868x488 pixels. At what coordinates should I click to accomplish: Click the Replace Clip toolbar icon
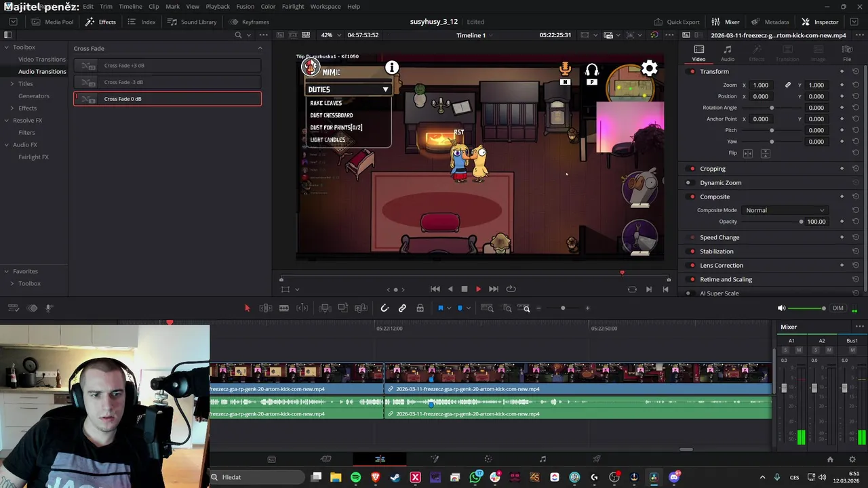tap(361, 308)
